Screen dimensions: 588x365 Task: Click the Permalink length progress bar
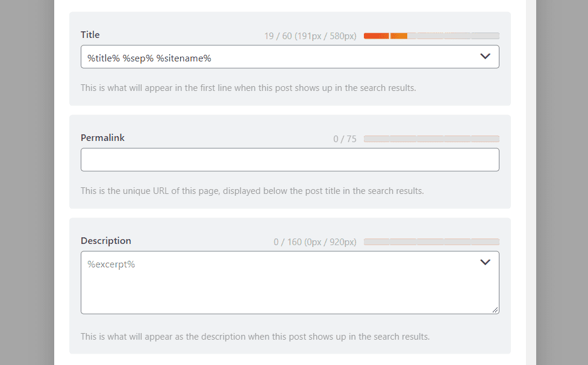[431, 139]
